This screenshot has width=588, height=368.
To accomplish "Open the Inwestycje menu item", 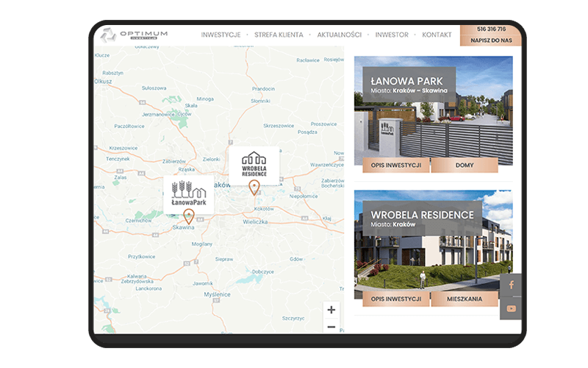I will 221,35.
